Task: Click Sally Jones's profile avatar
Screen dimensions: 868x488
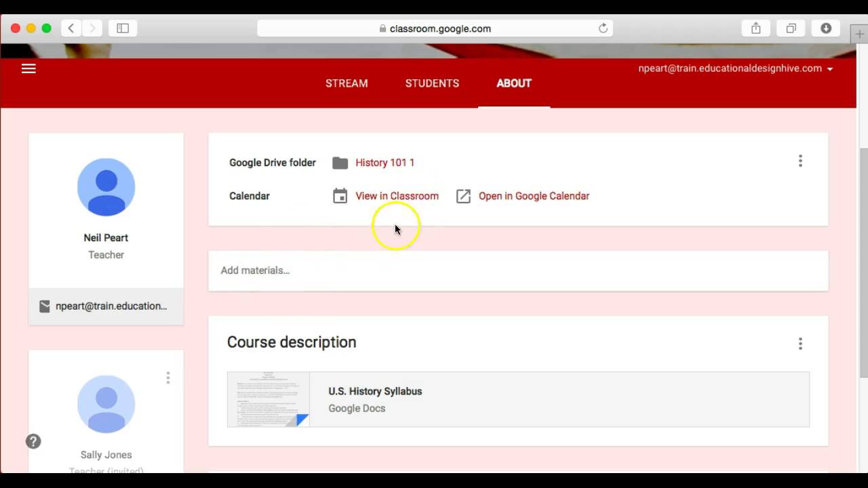Action: pos(106,404)
